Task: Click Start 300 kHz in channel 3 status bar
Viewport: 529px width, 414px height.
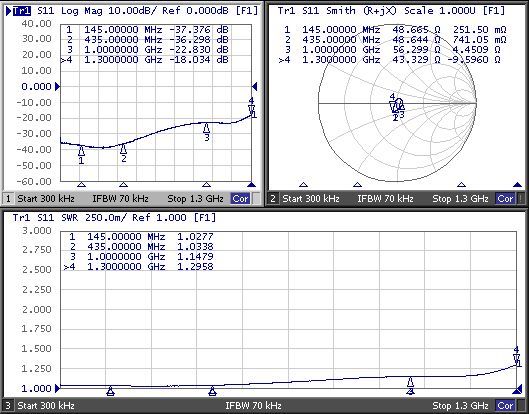Action: pyautogui.click(x=46, y=405)
